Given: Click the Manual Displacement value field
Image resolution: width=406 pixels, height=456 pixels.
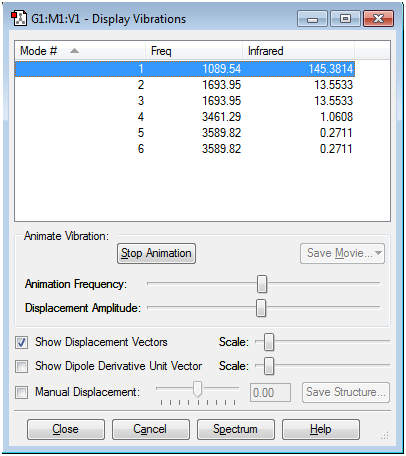Looking at the screenshot, I should click(x=270, y=393).
